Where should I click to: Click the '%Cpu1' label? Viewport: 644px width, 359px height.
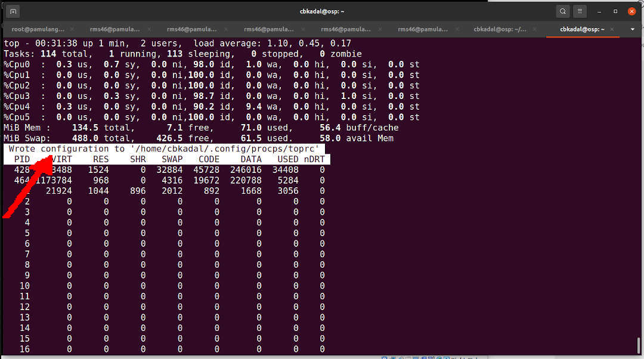(x=17, y=75)
